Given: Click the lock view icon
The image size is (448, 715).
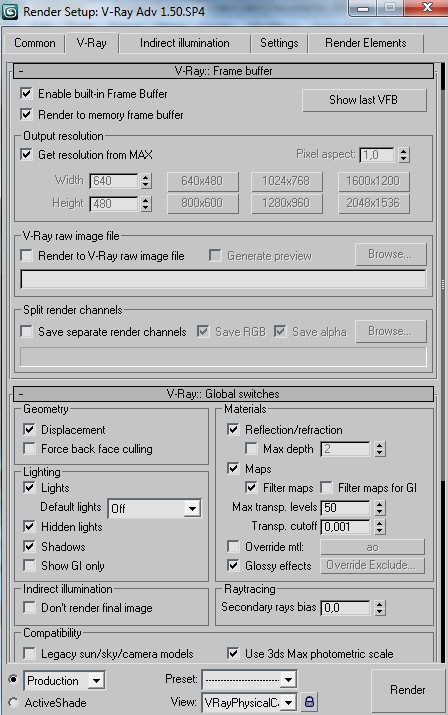Looking at the screenshot, I should tap(309, 701).
